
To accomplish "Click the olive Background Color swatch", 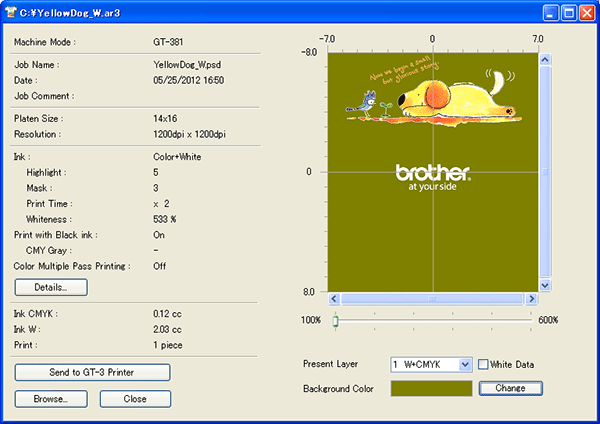I will [x=431, y=388].
